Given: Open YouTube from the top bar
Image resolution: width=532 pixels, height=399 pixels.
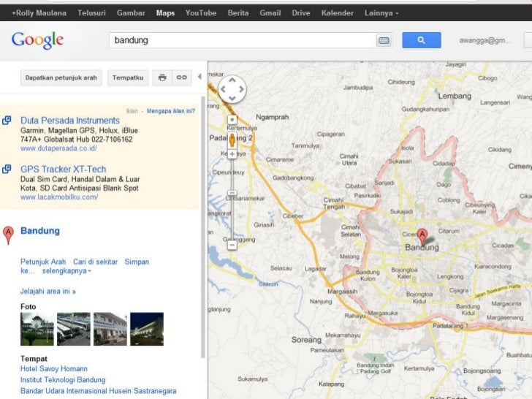Looking at the screenshot, I should coord(201,13).
